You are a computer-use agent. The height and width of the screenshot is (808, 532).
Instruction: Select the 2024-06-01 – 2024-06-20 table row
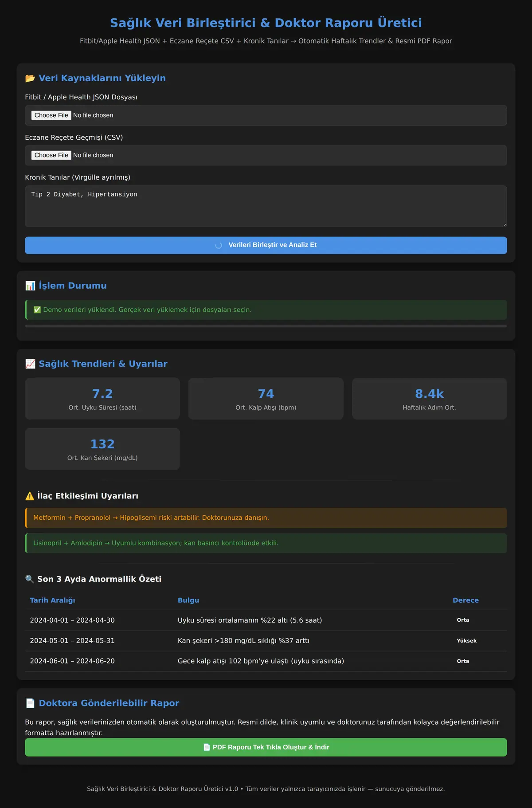266,661
